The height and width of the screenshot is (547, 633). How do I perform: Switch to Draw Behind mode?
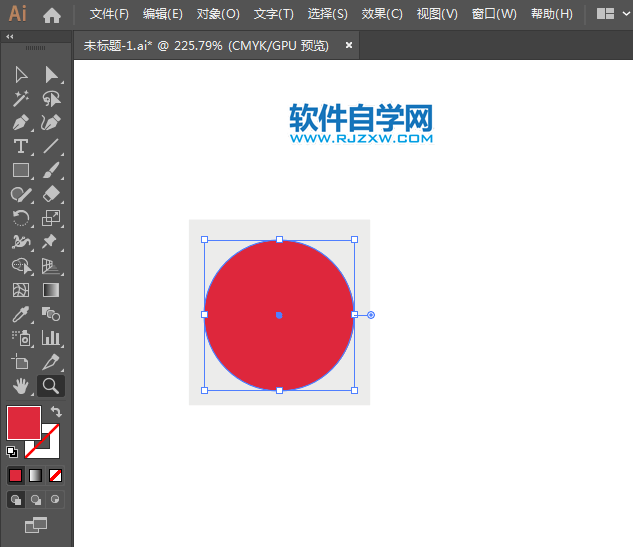(x=36, y=499)
